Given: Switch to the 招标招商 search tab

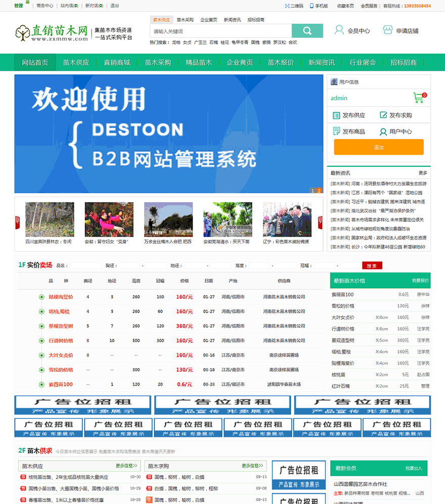Looking at the screenshot, I should [x=255, y=20].
